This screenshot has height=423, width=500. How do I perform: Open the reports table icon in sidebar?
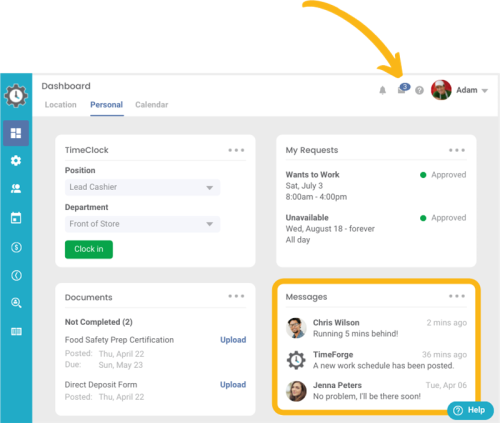coord(16,331)
